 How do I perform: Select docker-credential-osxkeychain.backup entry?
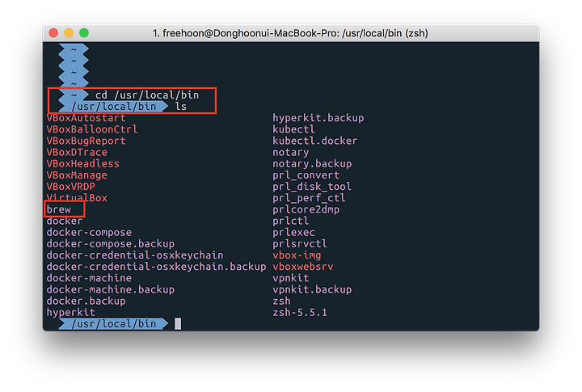coord(156,267)
